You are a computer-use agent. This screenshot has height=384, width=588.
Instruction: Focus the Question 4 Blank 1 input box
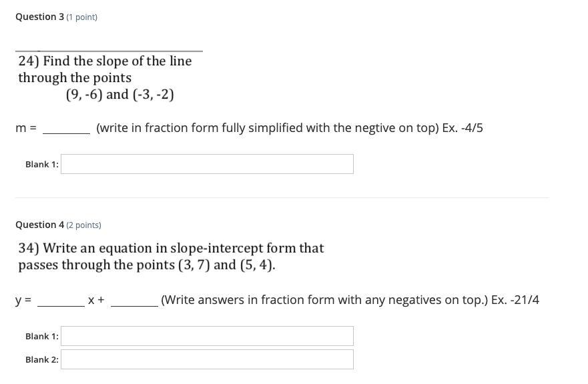click(x=207, y=336)
